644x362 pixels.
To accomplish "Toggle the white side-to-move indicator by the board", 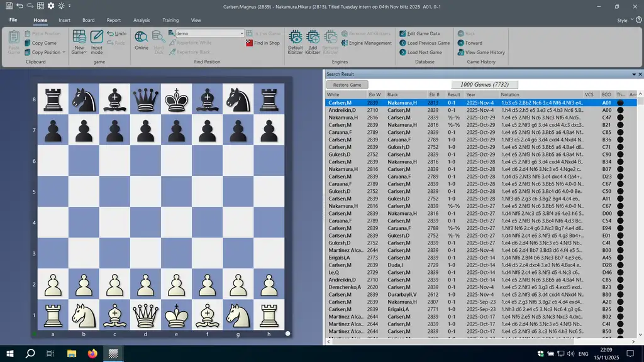I will 287,334.
